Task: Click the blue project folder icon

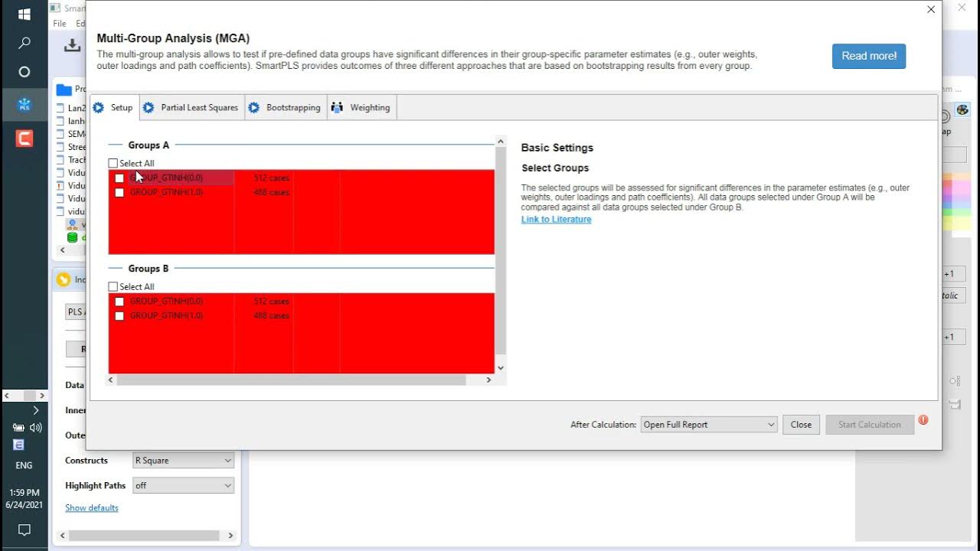Action: click(x=64, y=90)
